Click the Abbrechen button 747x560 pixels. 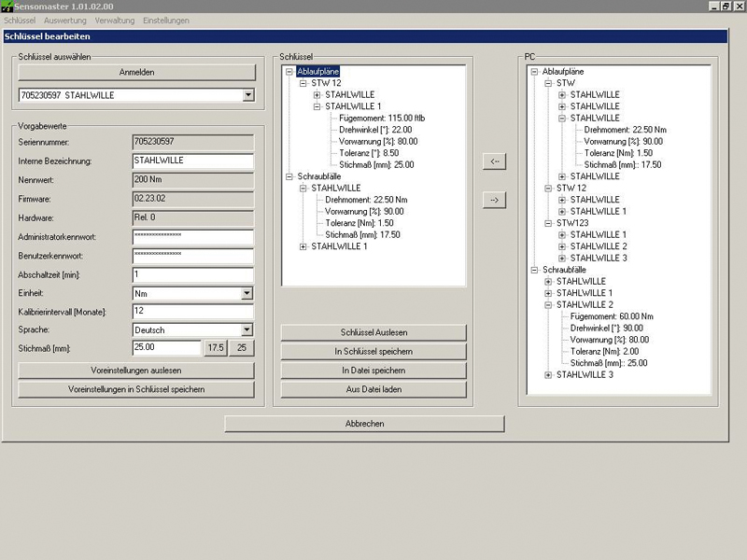[x=364, y=424]
